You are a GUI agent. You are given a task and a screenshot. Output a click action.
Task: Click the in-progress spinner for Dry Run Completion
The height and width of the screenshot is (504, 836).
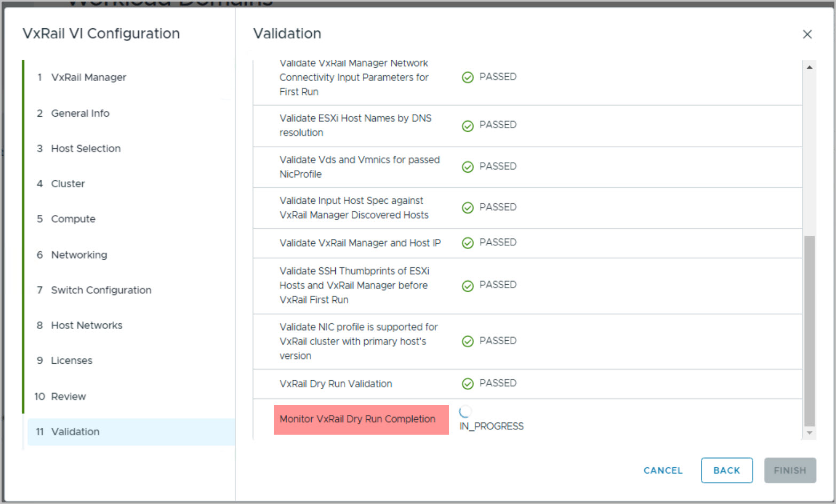(465, 411)
